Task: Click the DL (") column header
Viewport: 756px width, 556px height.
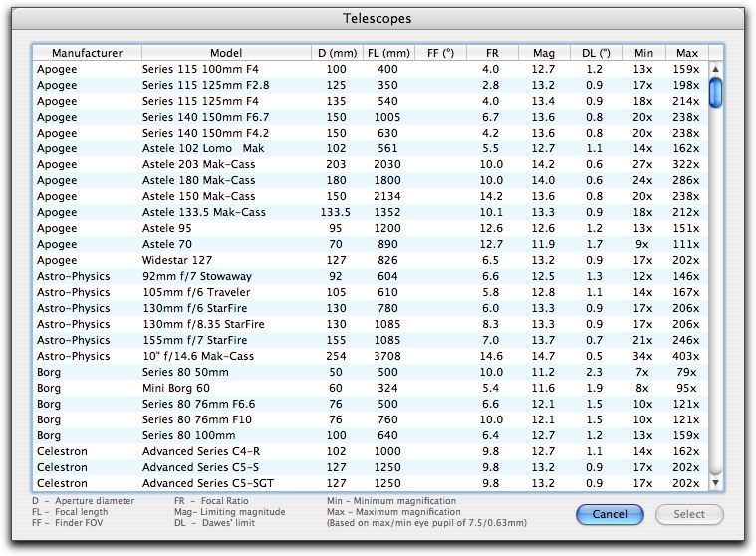Action: pyautogui.click(x=596, y=53)
